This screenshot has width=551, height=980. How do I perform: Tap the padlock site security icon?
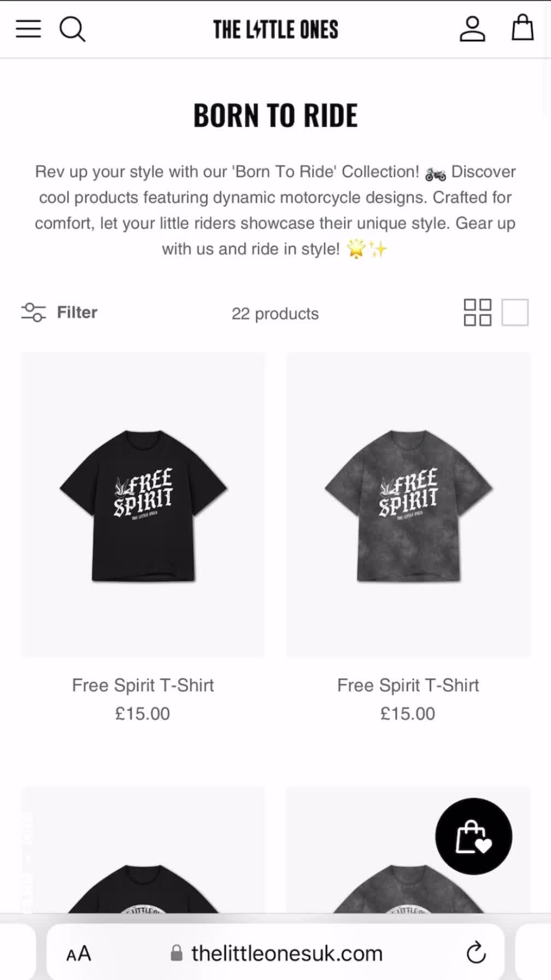176,953
